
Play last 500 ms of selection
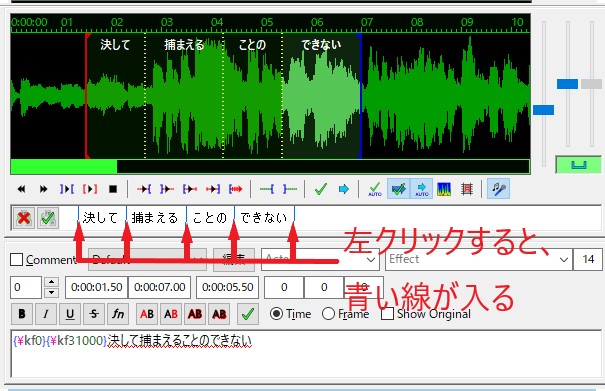[213, 189]
